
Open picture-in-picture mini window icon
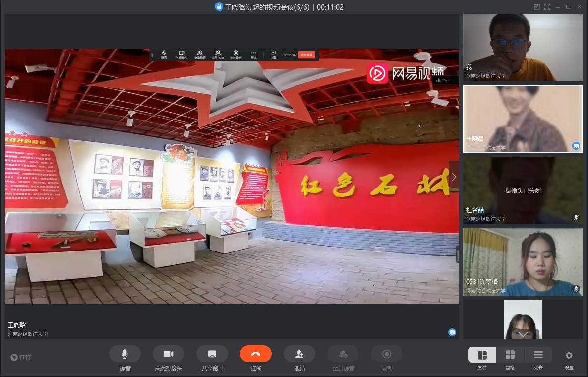click(x=536, y=7)
